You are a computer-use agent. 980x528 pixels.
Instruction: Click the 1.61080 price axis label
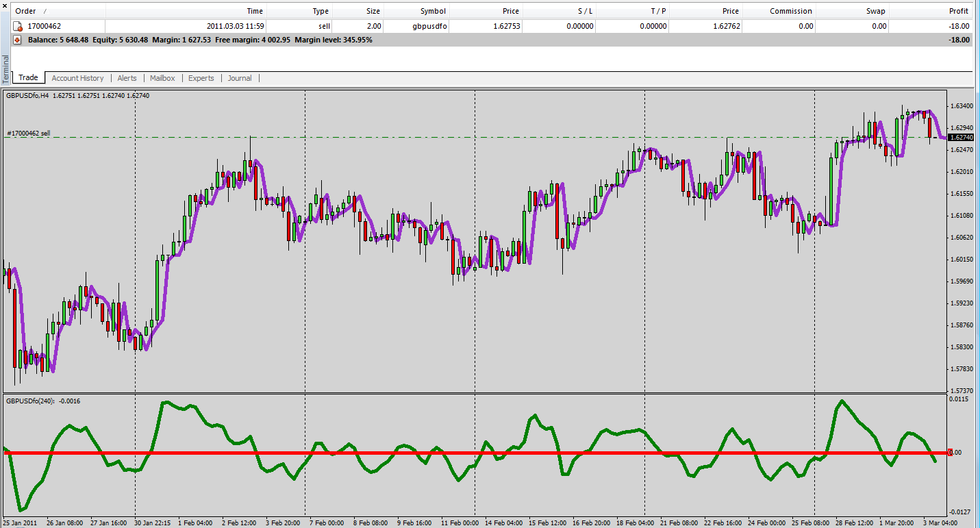point(962,215)
